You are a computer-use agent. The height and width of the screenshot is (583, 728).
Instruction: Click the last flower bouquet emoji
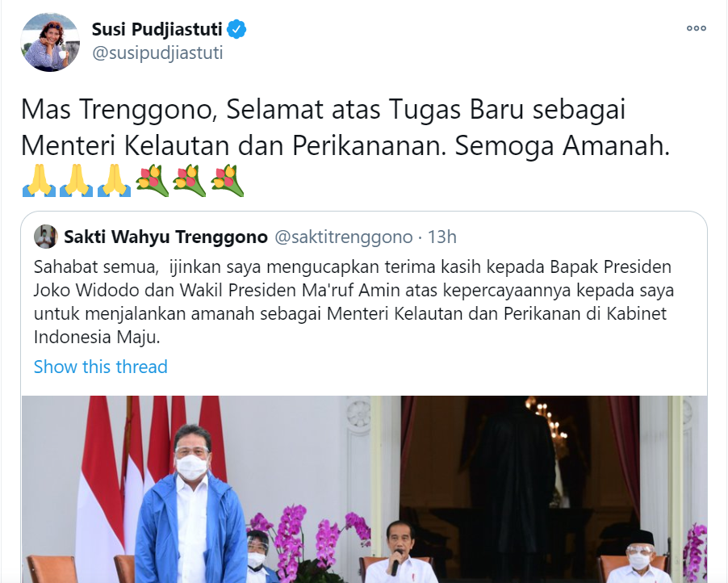click(x=228, y=180)
